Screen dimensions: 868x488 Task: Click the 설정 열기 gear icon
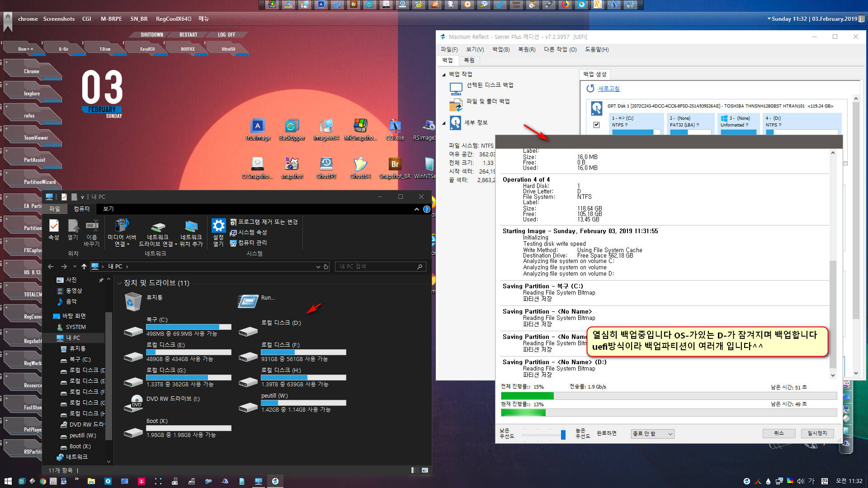click(218, 232)
